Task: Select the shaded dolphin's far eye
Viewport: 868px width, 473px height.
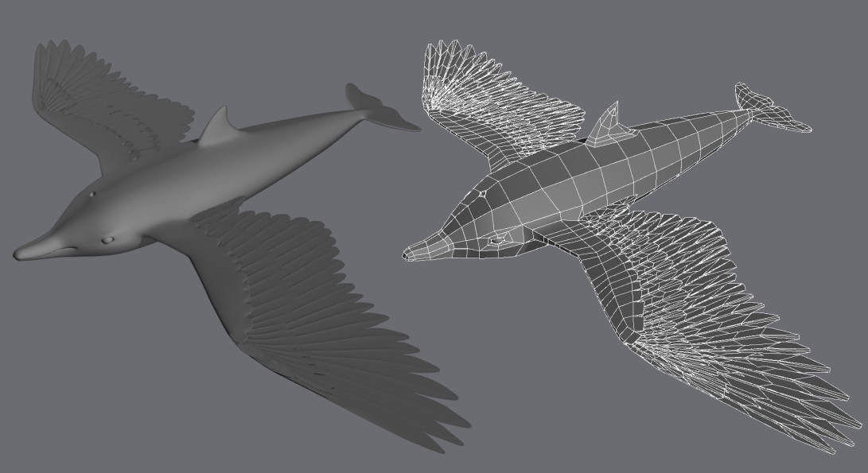Action: click(92, 193)
